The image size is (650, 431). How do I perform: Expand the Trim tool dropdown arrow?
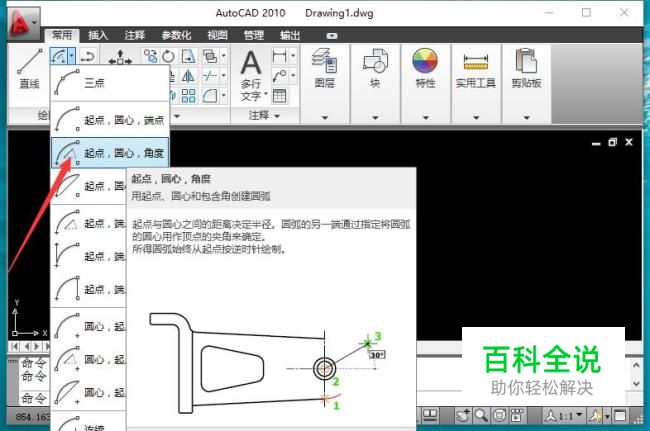pyautogui.click(x=224, y=75)
